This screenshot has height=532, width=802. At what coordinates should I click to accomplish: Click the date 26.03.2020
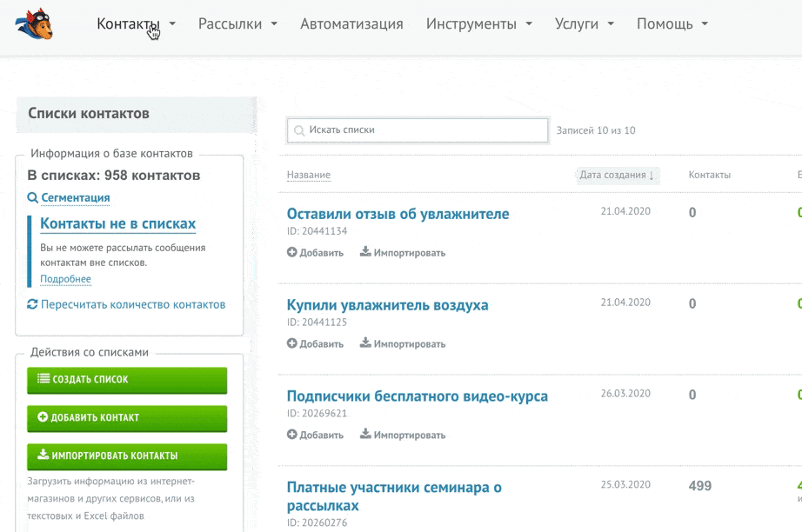pos(625,394)
